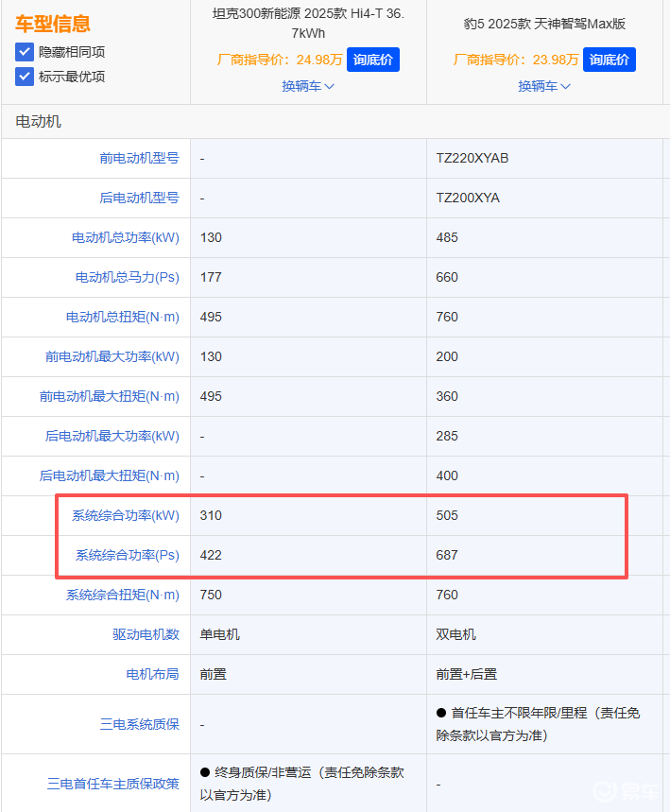Uncheck the 标示最优项 option

click(25, 77)
